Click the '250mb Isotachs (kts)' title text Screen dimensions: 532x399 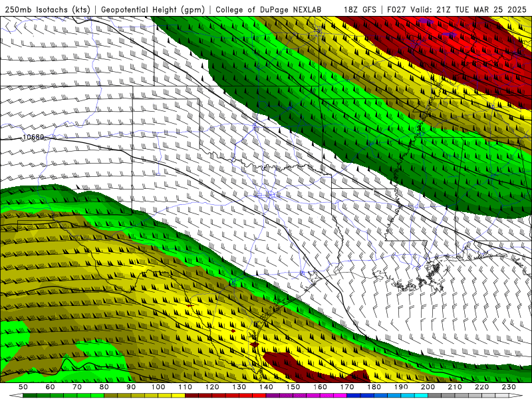[47, 9]
